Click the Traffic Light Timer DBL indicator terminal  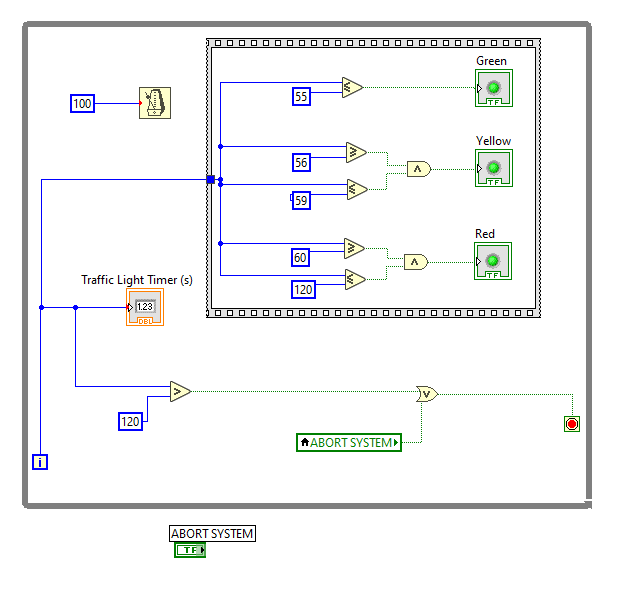pos(145,307)
